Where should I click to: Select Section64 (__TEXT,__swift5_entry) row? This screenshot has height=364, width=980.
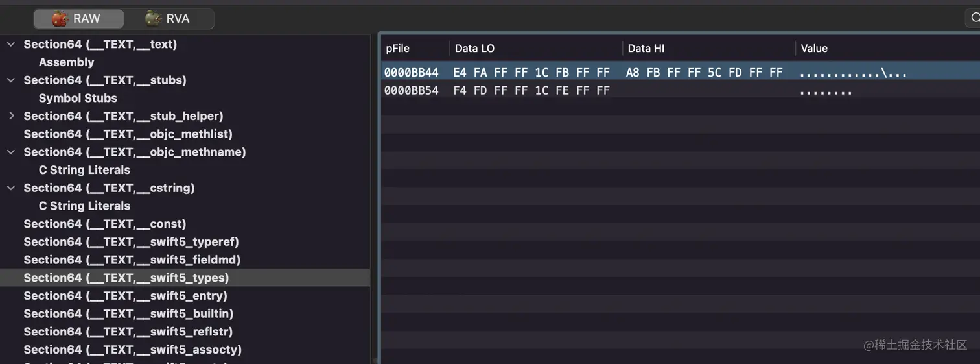(185, 295)
